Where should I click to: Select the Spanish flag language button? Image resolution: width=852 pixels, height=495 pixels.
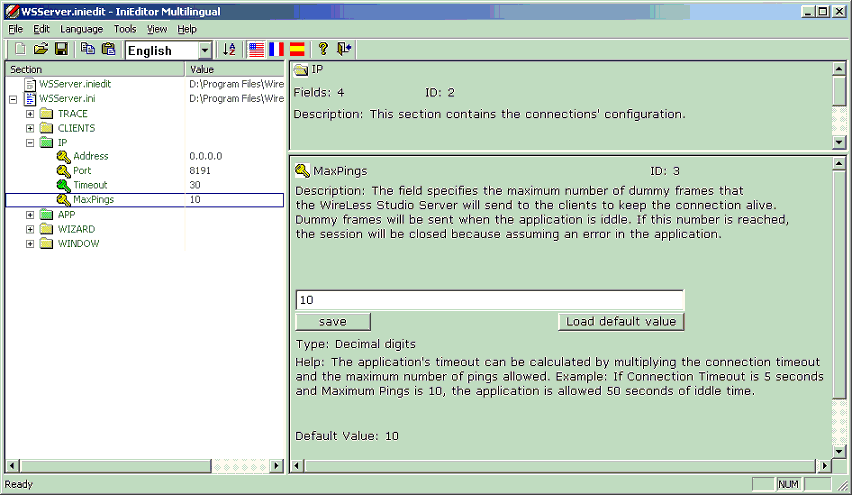(x=297, y=49)
